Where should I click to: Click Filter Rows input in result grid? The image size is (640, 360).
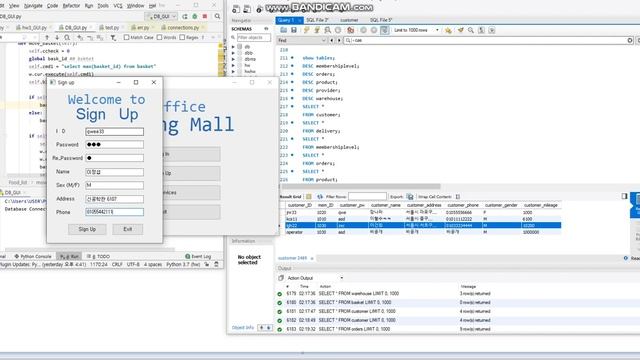(367, 196)
